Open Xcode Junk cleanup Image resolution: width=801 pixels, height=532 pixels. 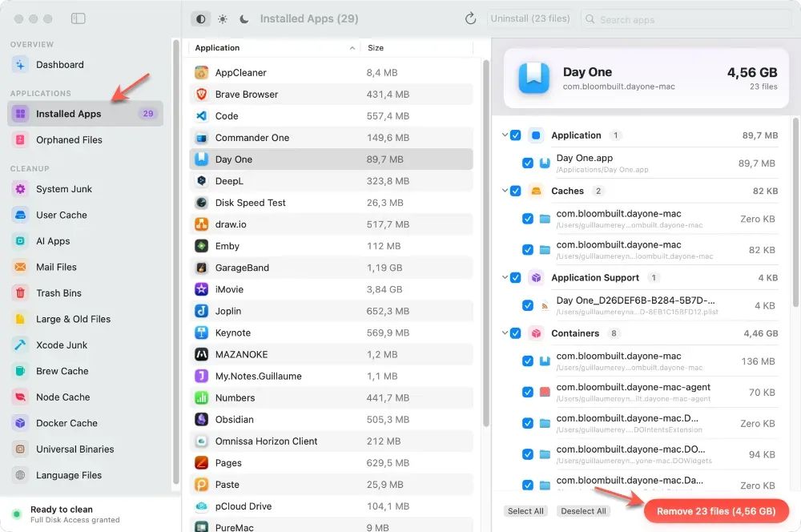[86, 345]
